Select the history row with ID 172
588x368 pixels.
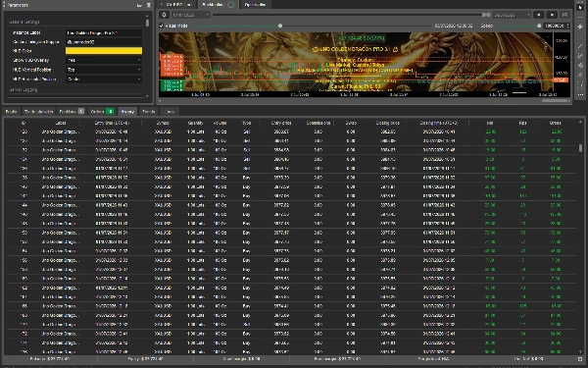tap(291, 334)
